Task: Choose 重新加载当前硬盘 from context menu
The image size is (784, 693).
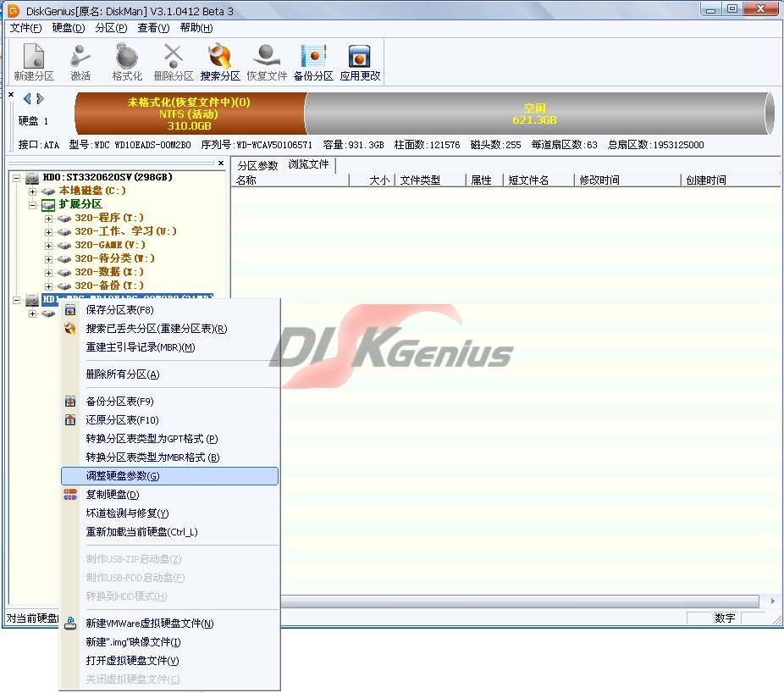Action: coord(169,532)
